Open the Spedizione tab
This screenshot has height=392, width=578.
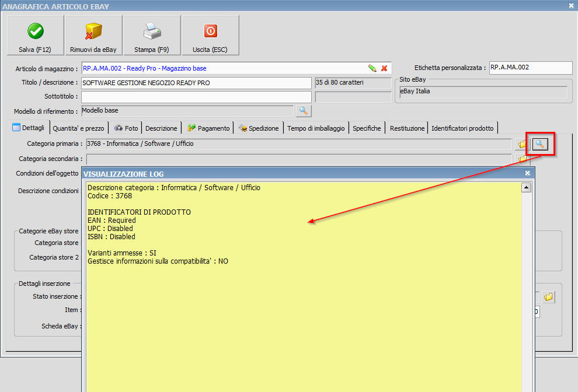259,128
